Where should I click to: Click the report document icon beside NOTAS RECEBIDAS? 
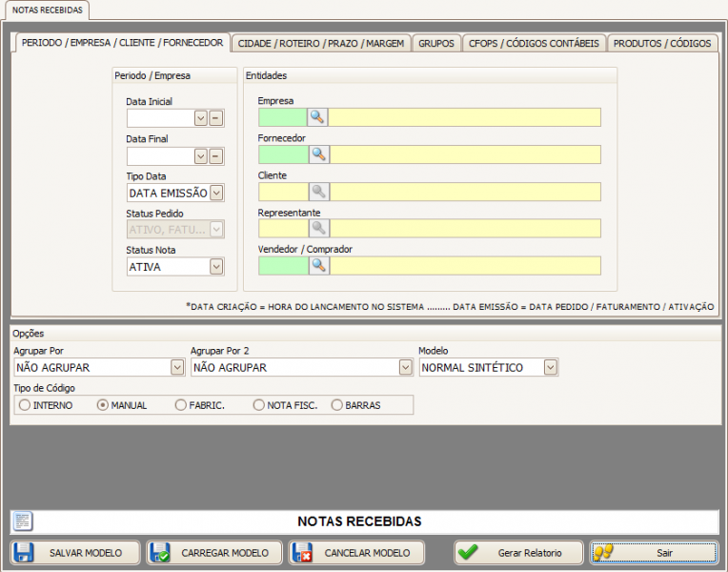23,521
